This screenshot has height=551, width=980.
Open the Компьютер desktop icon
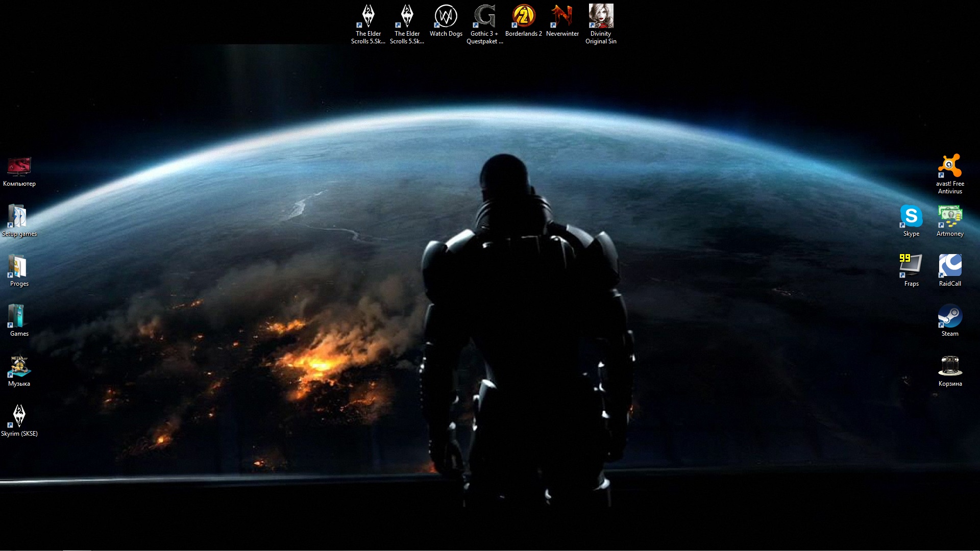[19, 171]
